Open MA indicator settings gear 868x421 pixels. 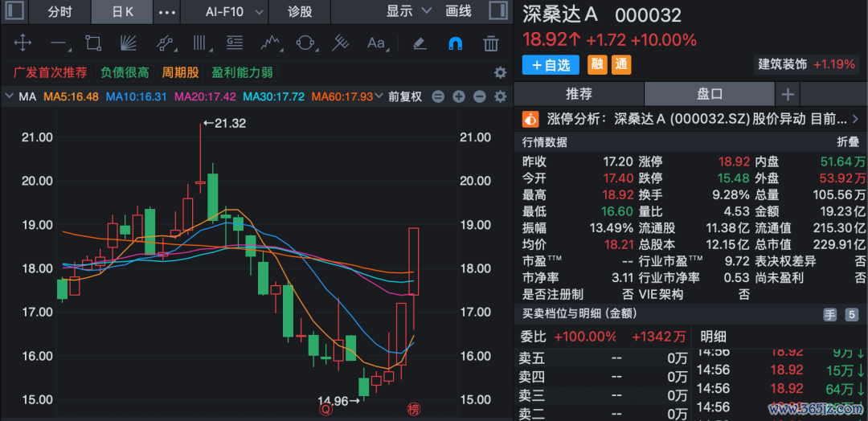[x=500, y=96]
